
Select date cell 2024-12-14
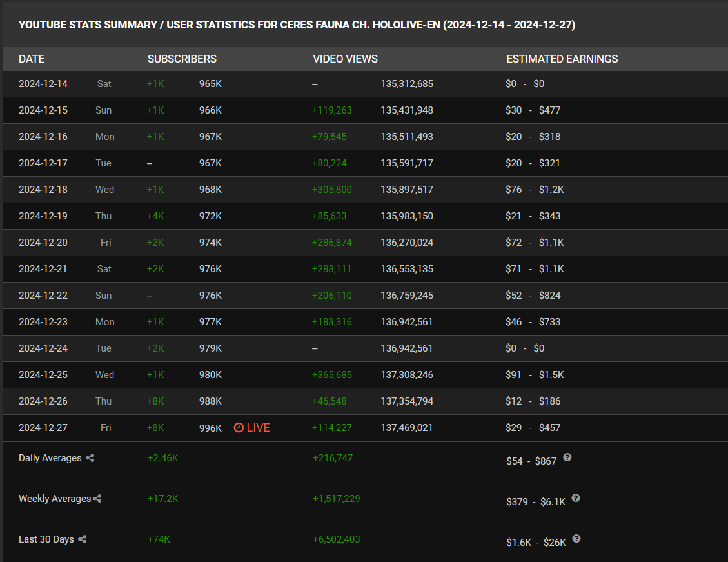(x=43, y=84)
